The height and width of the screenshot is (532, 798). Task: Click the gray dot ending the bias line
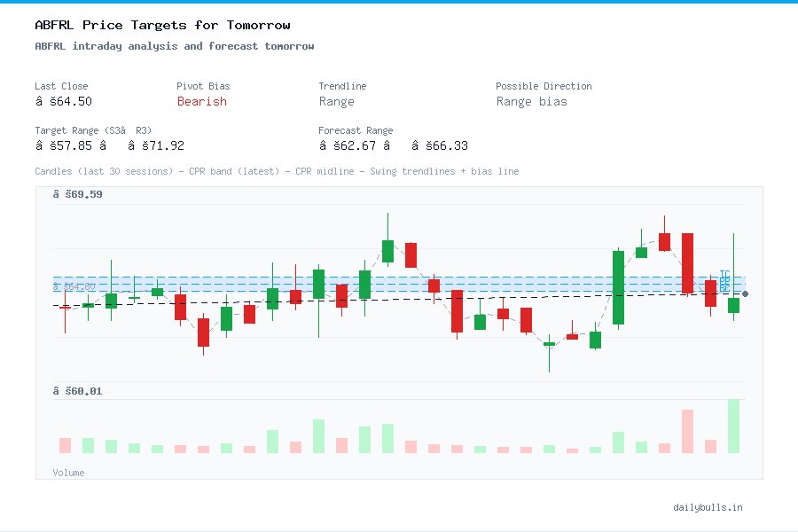(745, 293)
